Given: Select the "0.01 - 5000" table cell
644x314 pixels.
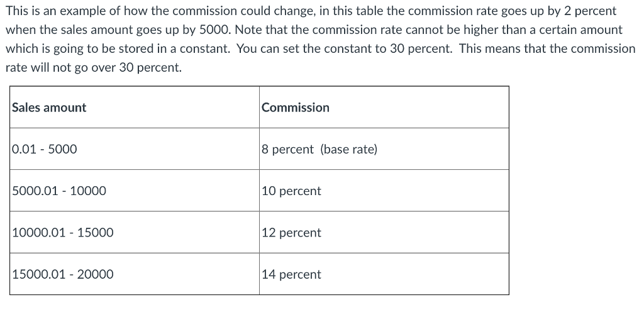Looking at the screenshot, I should click(135, 149).
